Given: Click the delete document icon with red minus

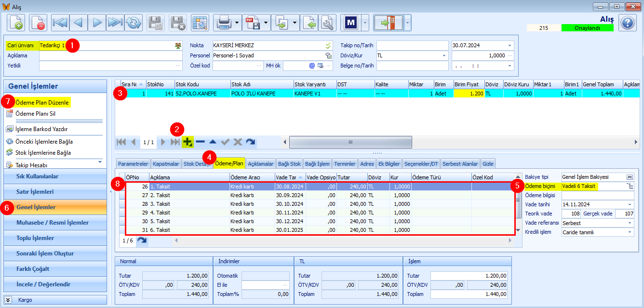Looking at the screenshot, I should coord(38,23).
